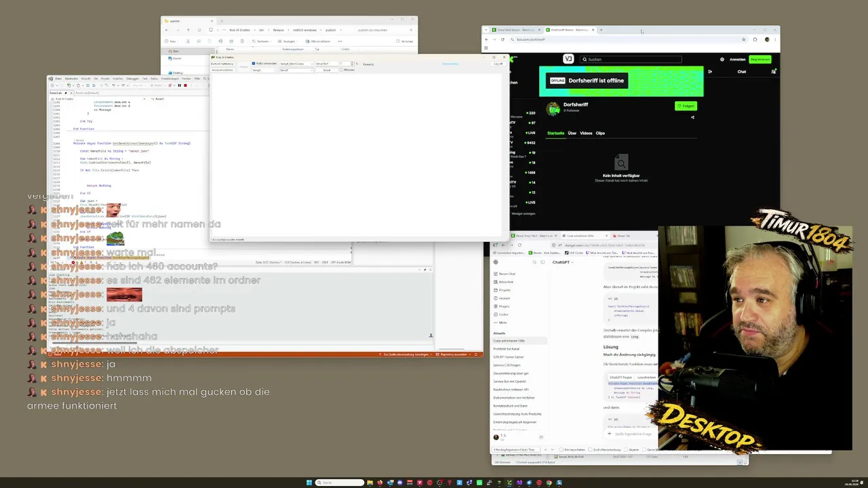This screenshot has height=488, width=868.
Task: Go up one folder in File Explorer
Action: pyautogui.click(x=189, y=30)
